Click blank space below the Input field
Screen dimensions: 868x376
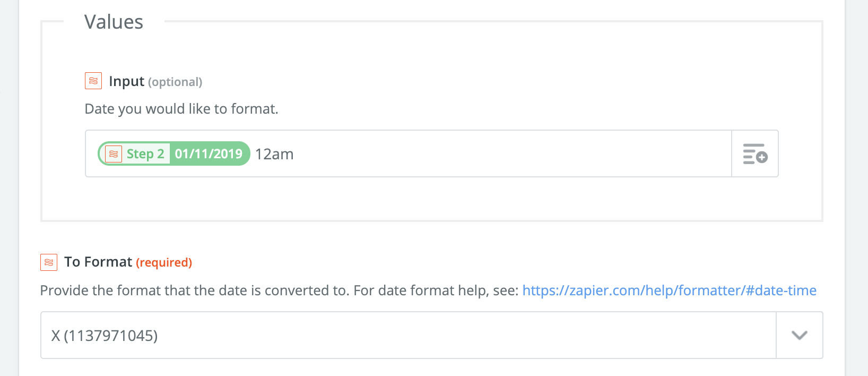coord(424,199)
